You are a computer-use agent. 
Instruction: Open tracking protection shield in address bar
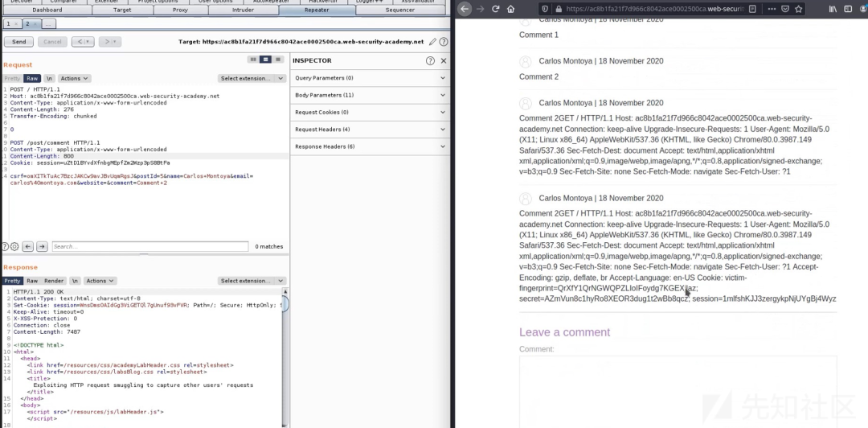546,9
